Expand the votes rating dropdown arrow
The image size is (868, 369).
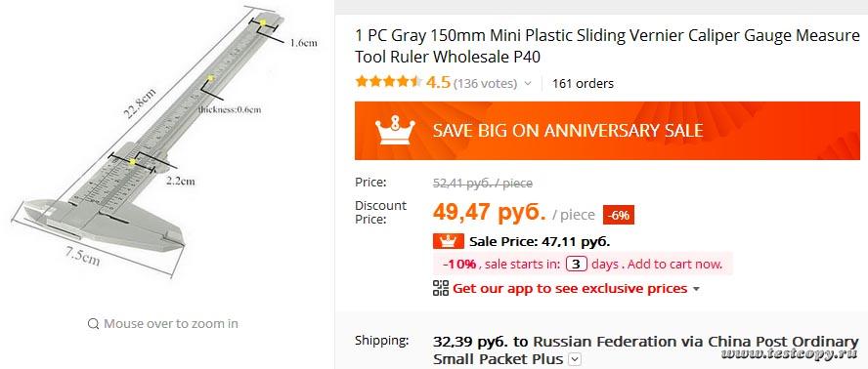click(x=528, y=84)
